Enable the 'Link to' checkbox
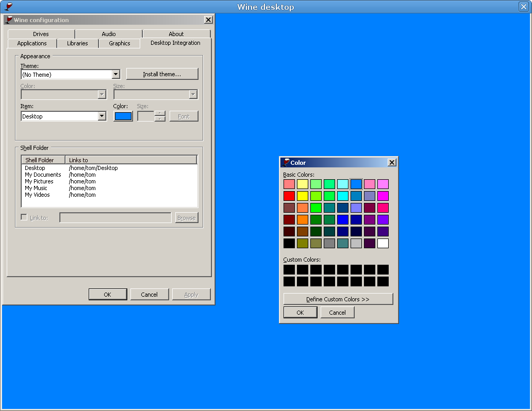The image size is (532, 411). click(x=24, y=217)
